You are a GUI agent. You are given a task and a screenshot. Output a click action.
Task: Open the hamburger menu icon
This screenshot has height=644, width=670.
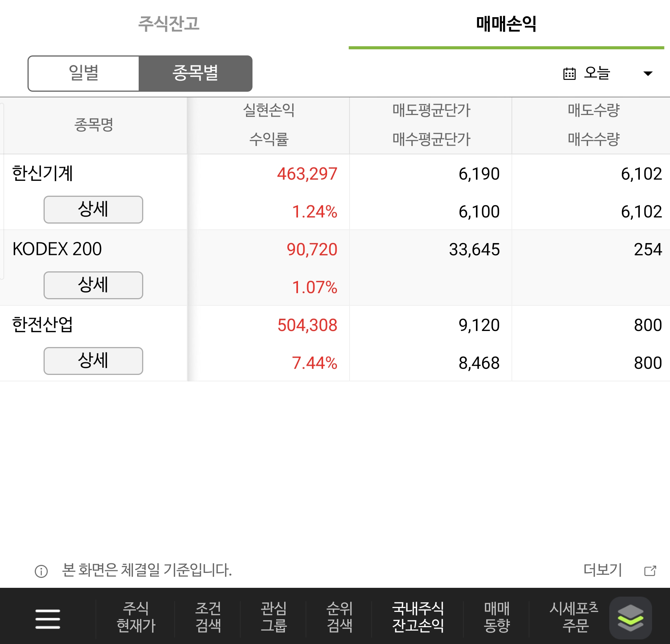[x=48, y=619]
